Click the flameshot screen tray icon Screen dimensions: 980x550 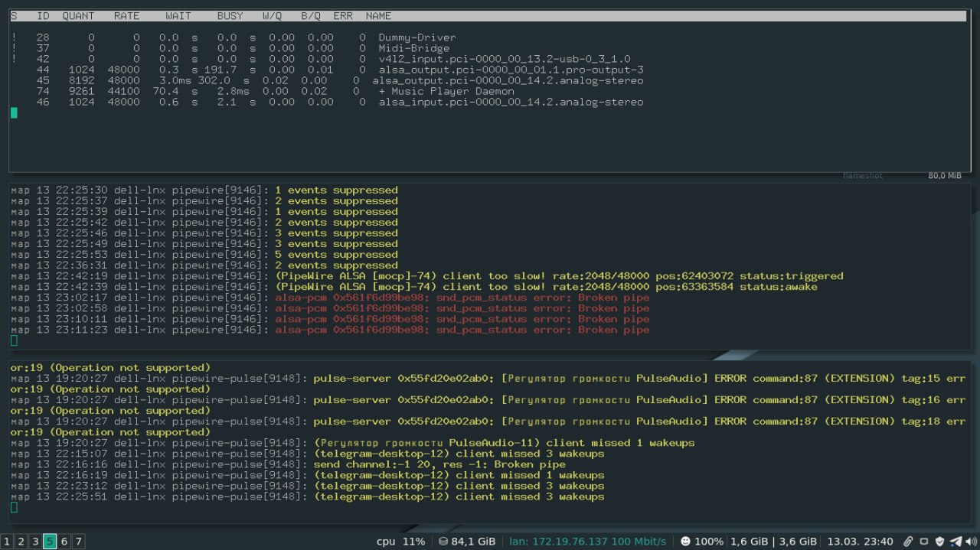[924, 542]
